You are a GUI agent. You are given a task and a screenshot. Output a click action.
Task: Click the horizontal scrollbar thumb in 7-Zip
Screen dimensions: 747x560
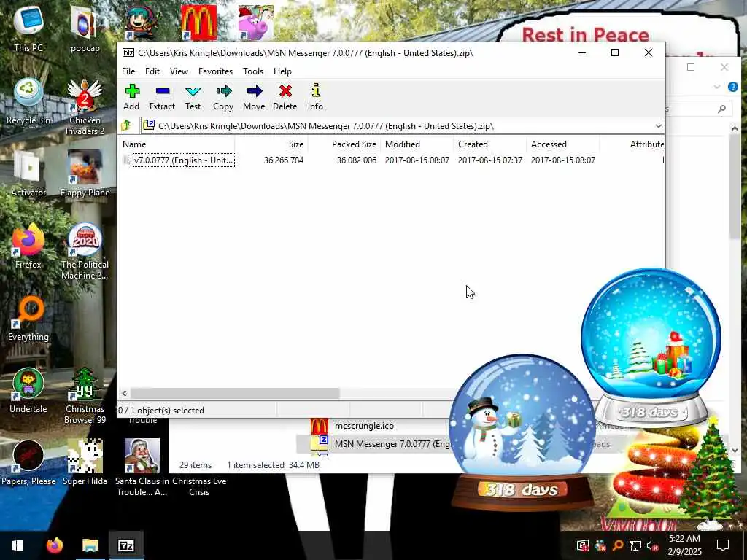(235, 393)
